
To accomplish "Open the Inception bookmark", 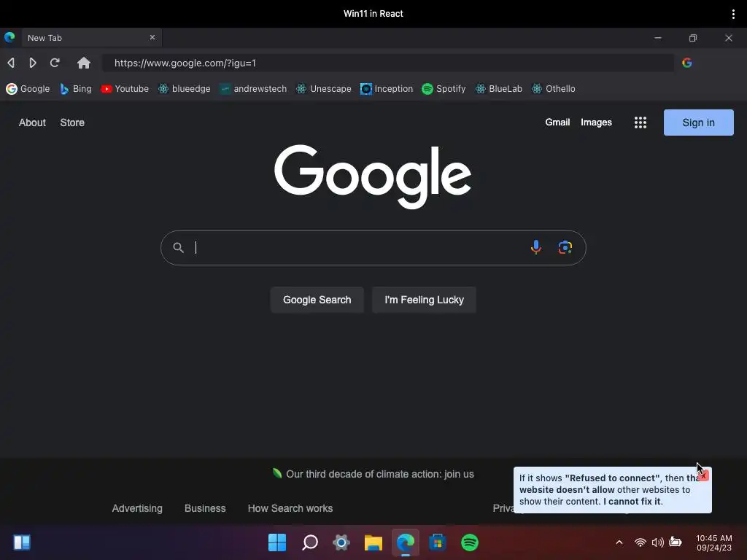I will (387, 88).
